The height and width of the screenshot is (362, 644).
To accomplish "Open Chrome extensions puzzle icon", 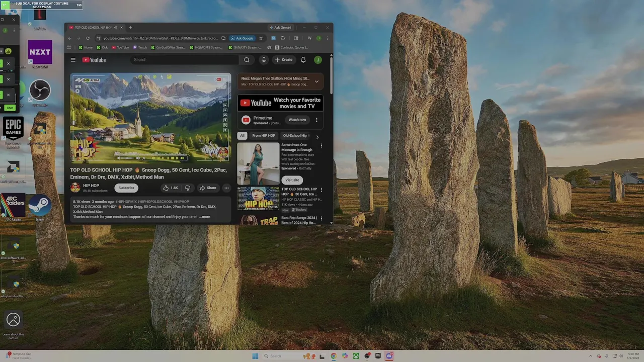I will pyautogui.click(x=282, y=38).
